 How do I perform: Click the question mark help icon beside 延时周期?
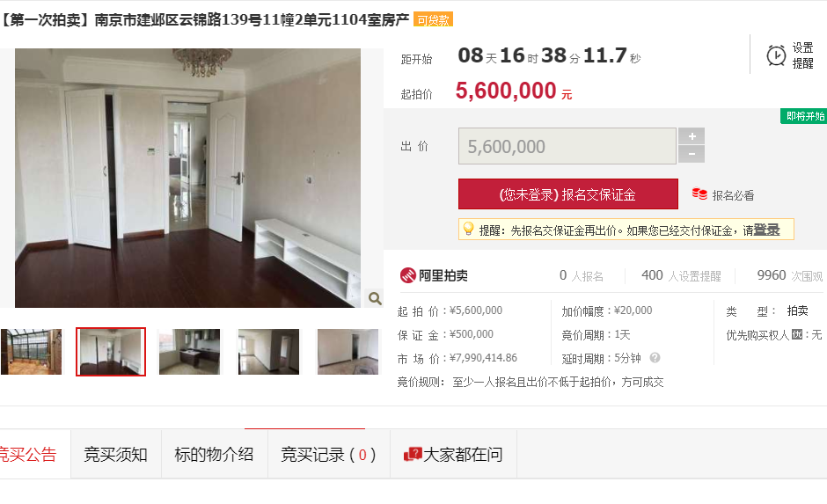coord(655,358)
